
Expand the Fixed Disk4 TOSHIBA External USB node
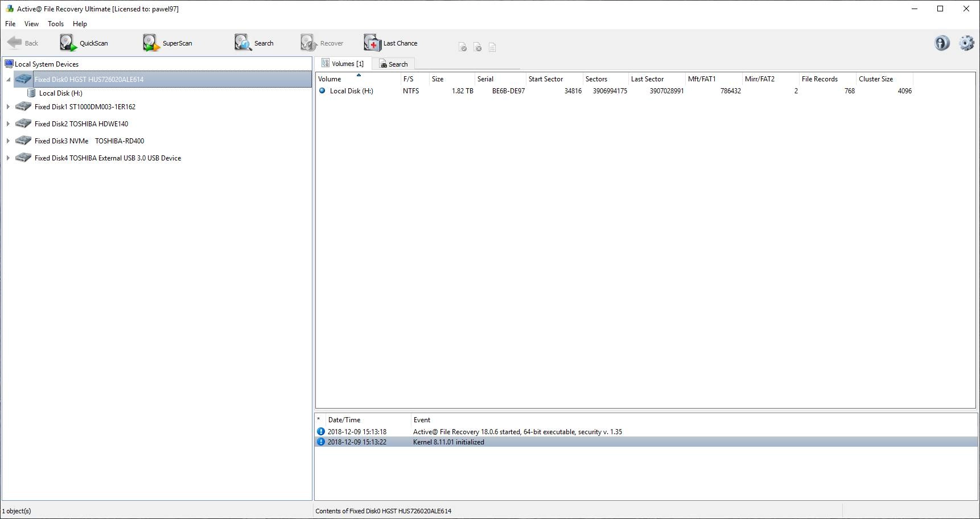point(8,158)
